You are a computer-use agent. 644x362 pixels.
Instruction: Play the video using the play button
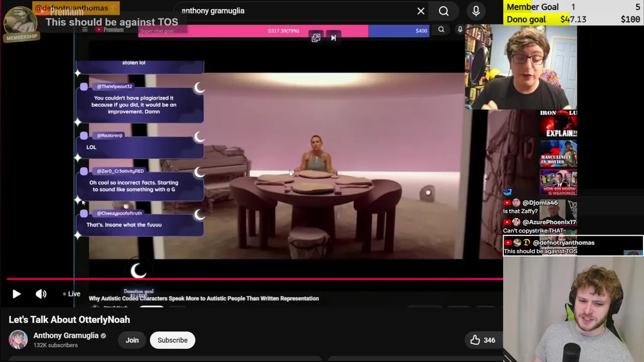pyautogui.click(x=17, y=294)
